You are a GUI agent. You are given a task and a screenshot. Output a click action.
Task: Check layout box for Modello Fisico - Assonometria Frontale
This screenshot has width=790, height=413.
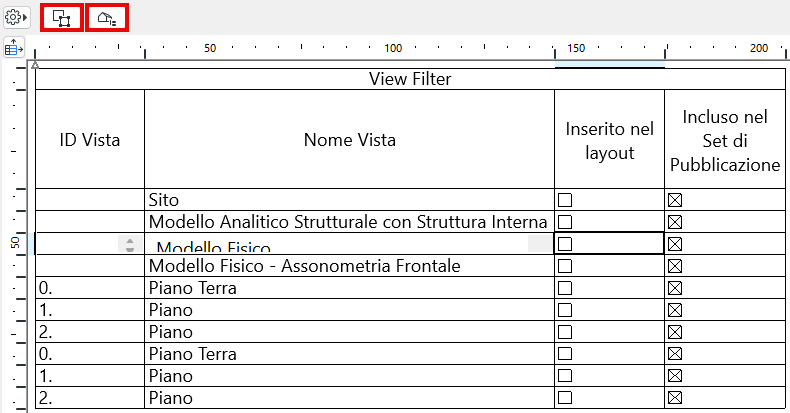565,266
